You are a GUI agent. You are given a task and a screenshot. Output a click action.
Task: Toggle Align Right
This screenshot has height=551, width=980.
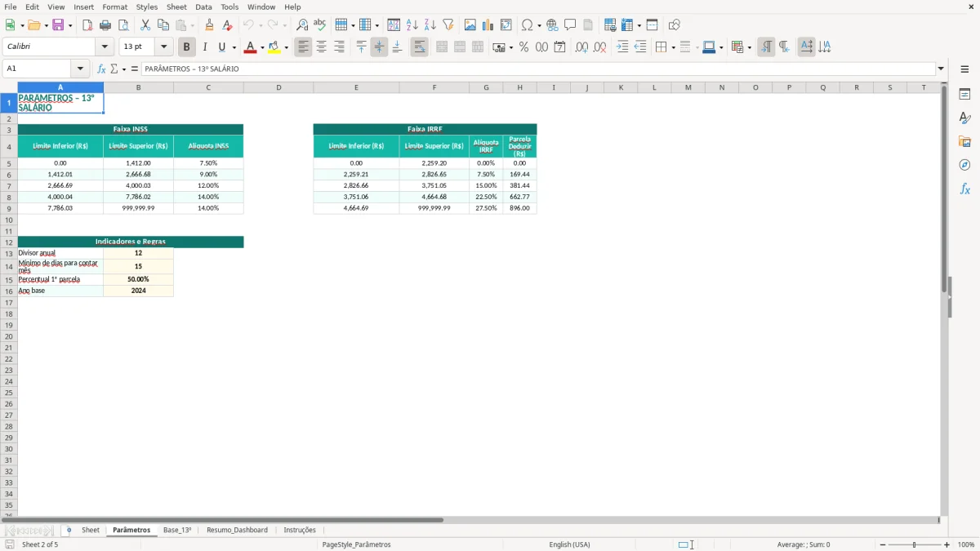[x=340, y=47]
